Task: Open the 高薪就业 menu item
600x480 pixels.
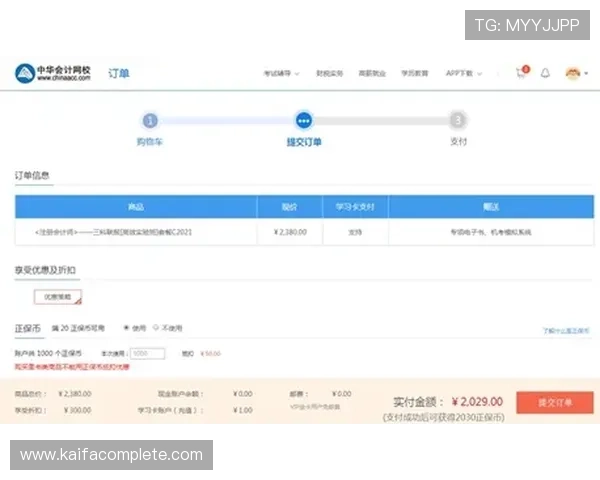Action: (372, 73)
